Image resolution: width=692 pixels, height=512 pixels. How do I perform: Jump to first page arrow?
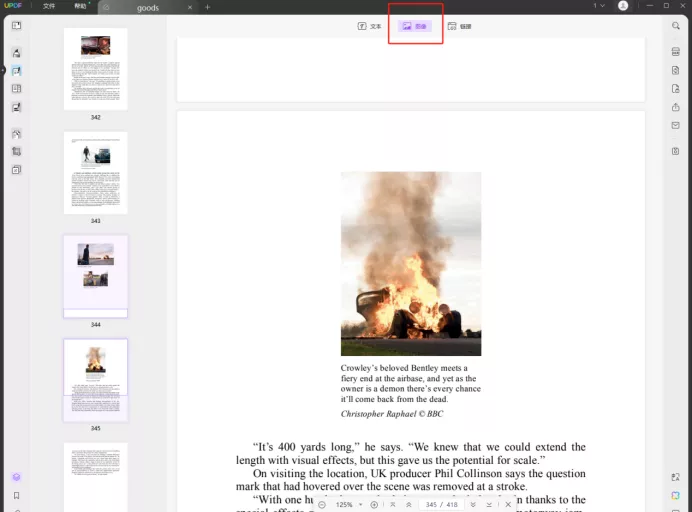tap(393, 505)
